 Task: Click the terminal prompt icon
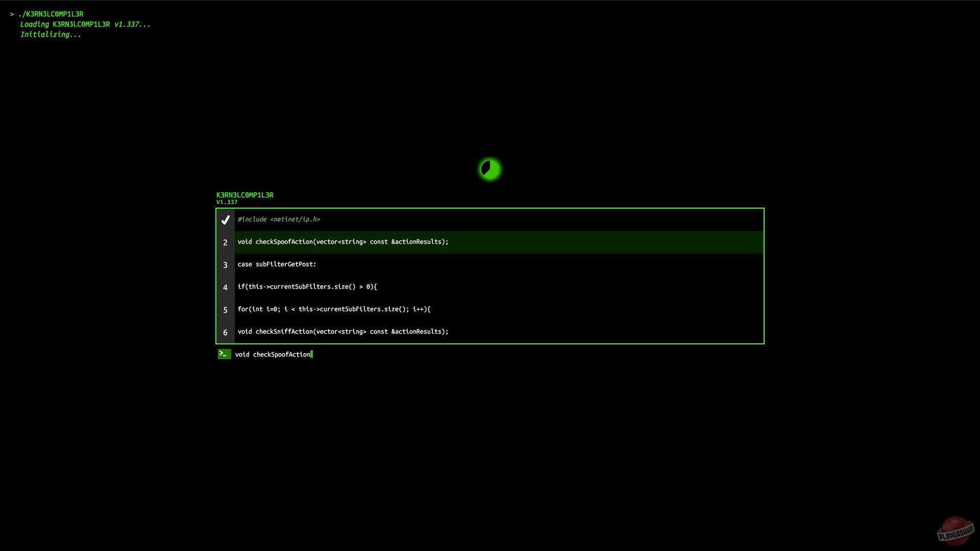tap(224, 354)
